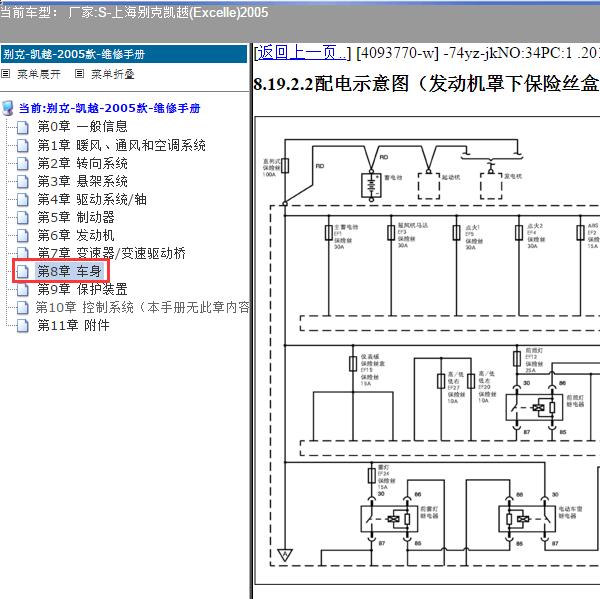This screenshot has width=600, height=599.
Task: Click page icon of 第9章 保护装置
Action: 23,290
